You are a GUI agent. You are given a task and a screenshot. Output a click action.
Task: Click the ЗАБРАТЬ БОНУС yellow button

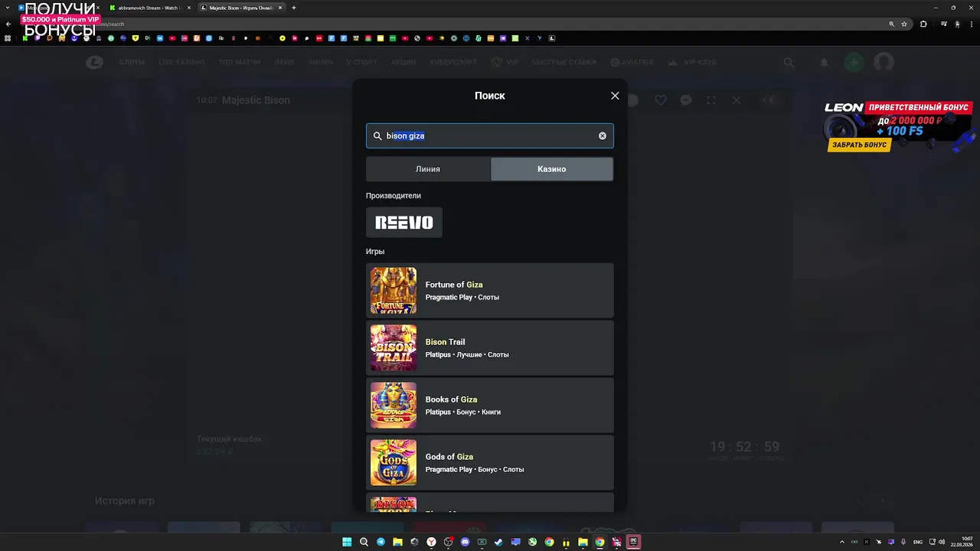860,145
